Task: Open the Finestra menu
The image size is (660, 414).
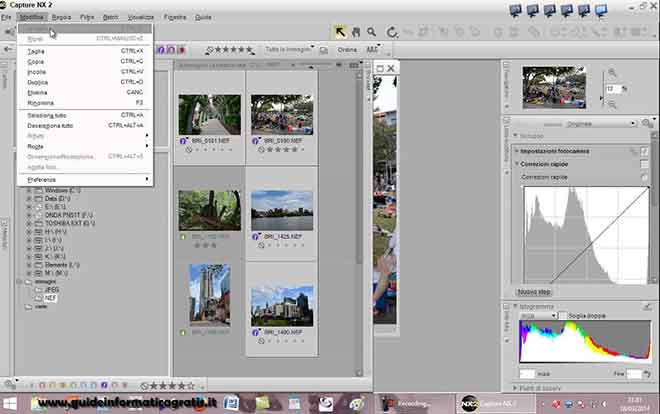Action: [175, 17]
